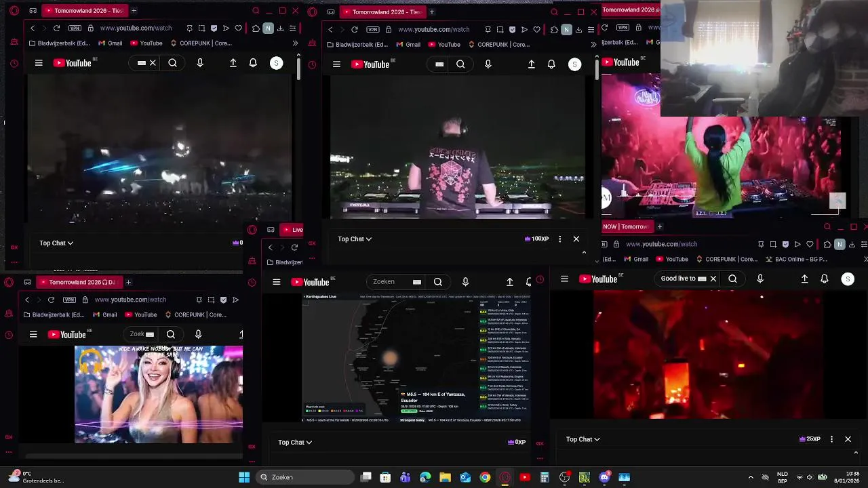
Task: Send page to flow in DJ booth window
Action: (524, 30)
